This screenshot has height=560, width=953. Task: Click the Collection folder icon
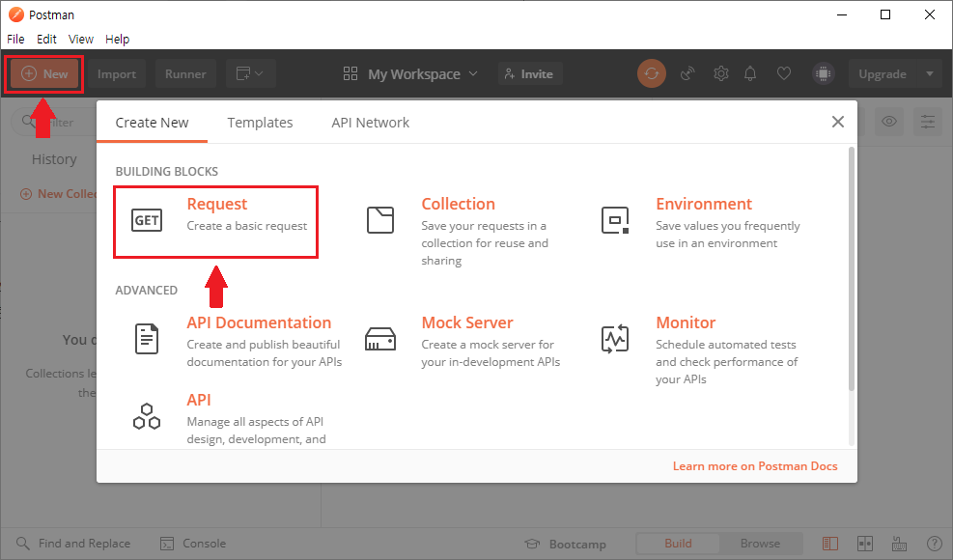tap(380, 220)
